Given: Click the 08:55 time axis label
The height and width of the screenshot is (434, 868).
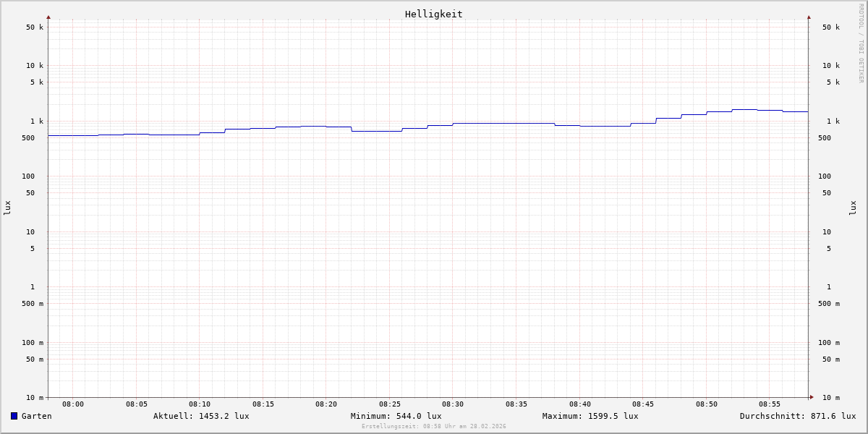Looking at the screenshot, I should tap(770, 404).
